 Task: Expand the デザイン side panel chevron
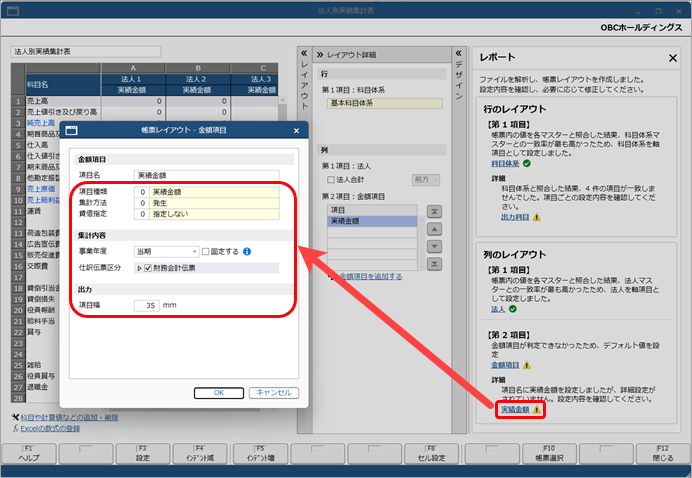coord(459,53)
